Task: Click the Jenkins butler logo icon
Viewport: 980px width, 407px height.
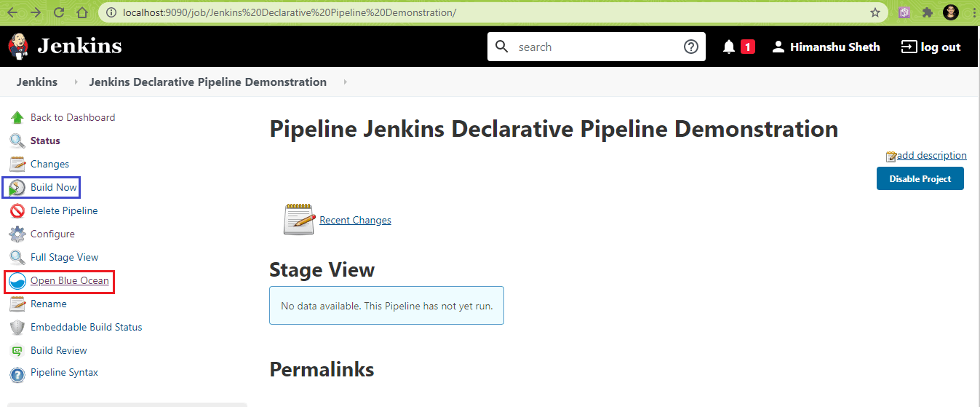Action: pyautogui.click(x=18, y=47)
